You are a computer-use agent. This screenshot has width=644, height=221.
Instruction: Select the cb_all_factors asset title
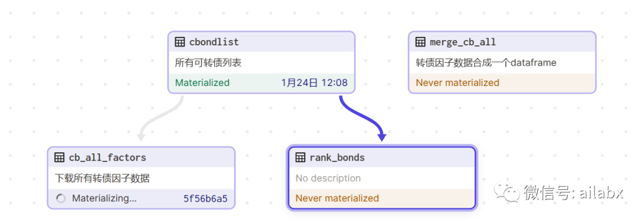[107, 157]
